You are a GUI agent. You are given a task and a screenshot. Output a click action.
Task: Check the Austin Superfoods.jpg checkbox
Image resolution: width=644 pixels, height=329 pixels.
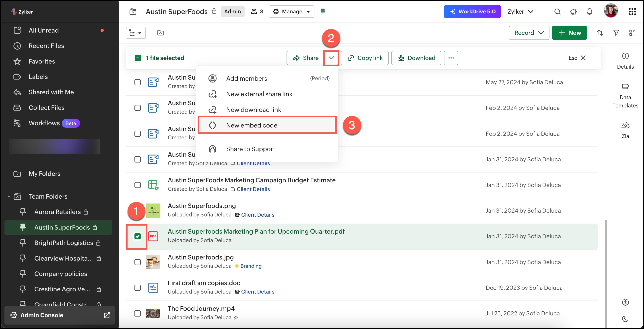(x=138, y=262)
